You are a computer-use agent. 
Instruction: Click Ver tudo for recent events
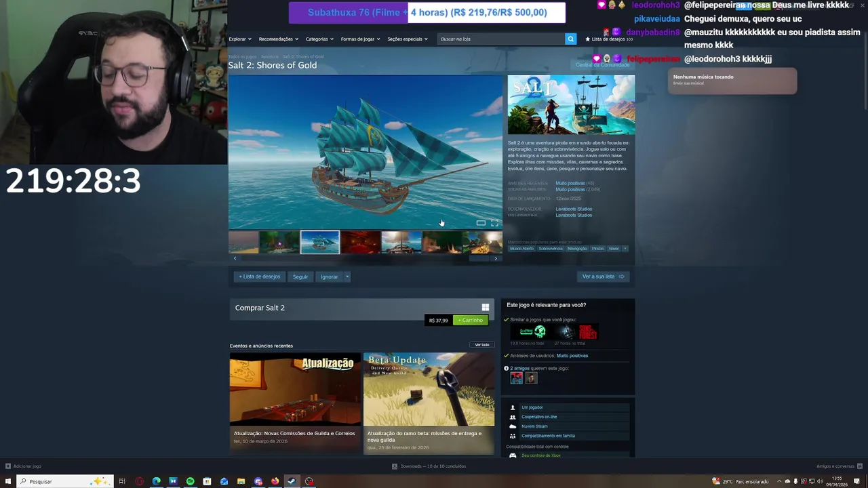click(x=481, y=345)
